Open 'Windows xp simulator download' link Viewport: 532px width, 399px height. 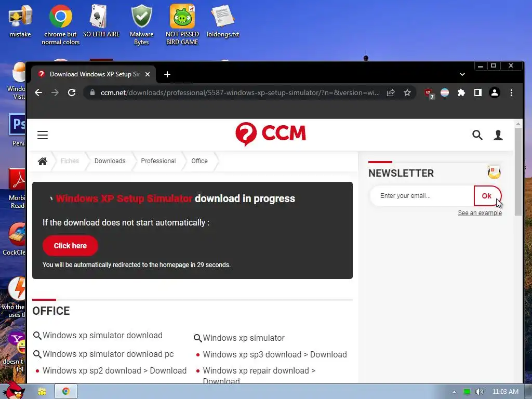point(102,335)
